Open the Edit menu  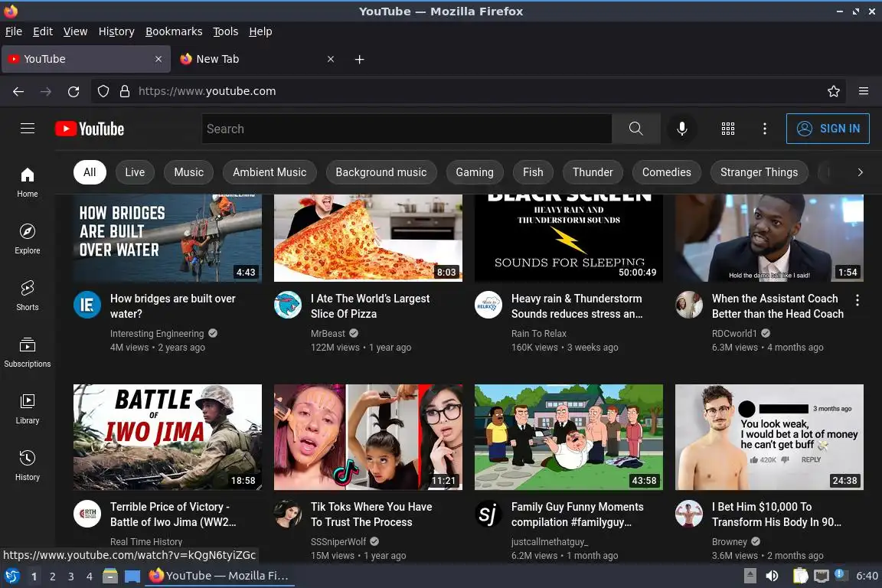point(43,31)
